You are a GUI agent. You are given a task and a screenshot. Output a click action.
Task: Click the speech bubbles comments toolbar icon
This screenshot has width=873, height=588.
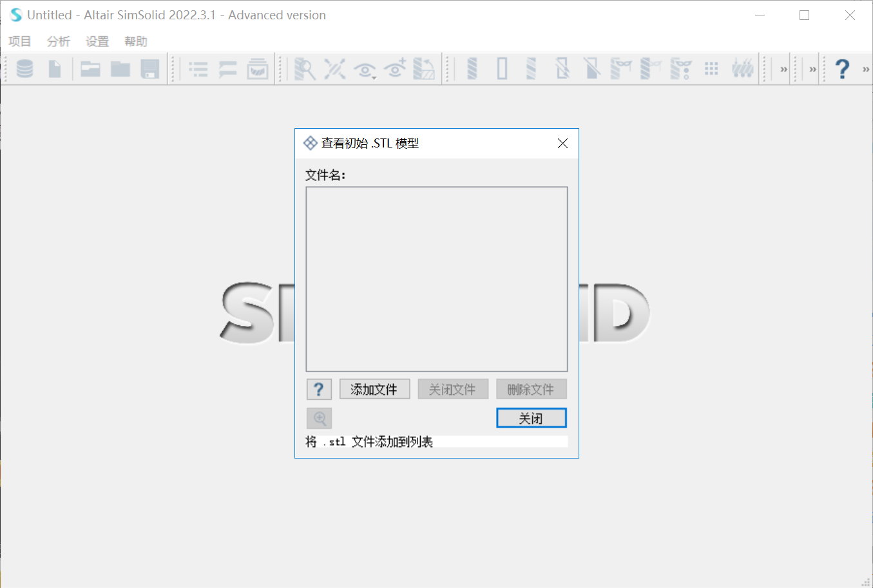(x=227, y=69)
